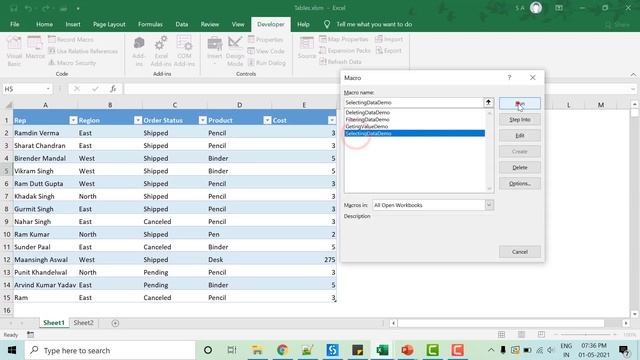Switch to the Home tab
Viewport: 640px width, 360px height.
(x=44, y=24)
